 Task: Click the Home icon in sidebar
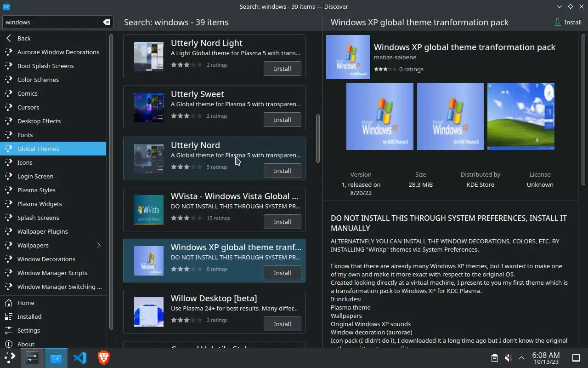(x=9, y=303)
